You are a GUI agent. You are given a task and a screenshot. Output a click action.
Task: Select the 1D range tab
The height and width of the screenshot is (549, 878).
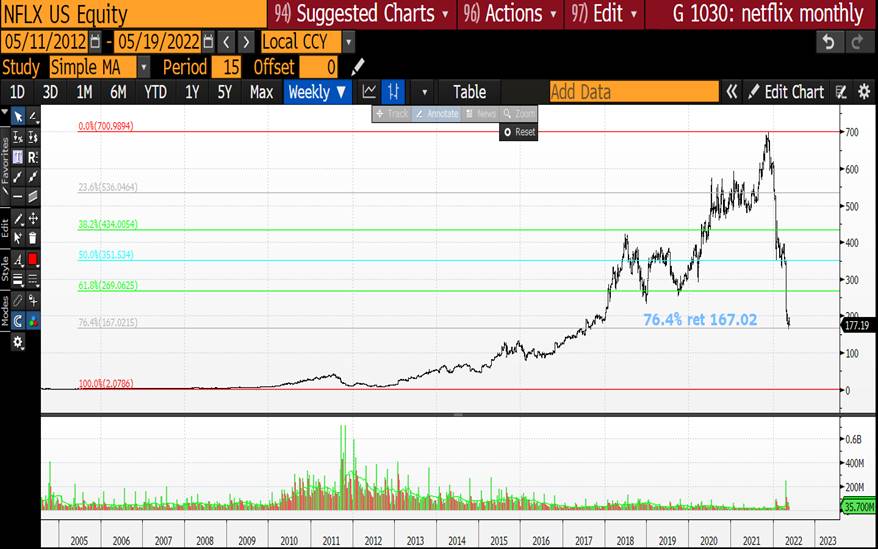17,92
